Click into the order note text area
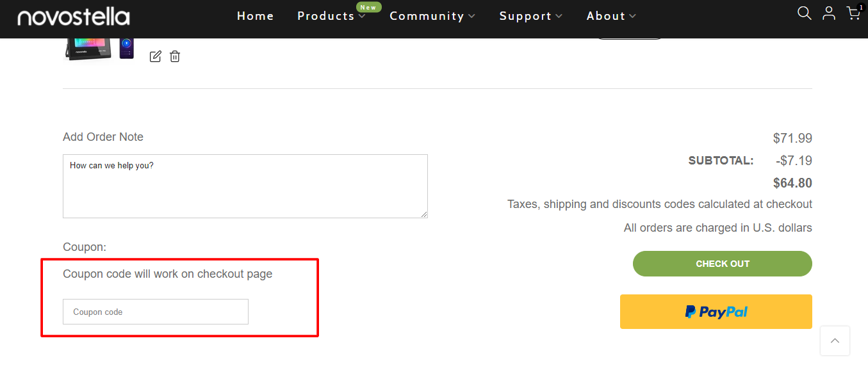The image size is (868, 384). [245, 186]
